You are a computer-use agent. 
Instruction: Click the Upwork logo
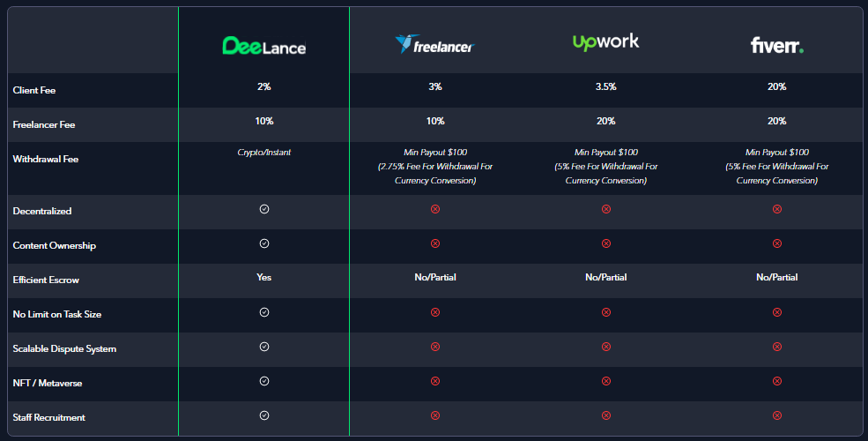coord(605,41)
